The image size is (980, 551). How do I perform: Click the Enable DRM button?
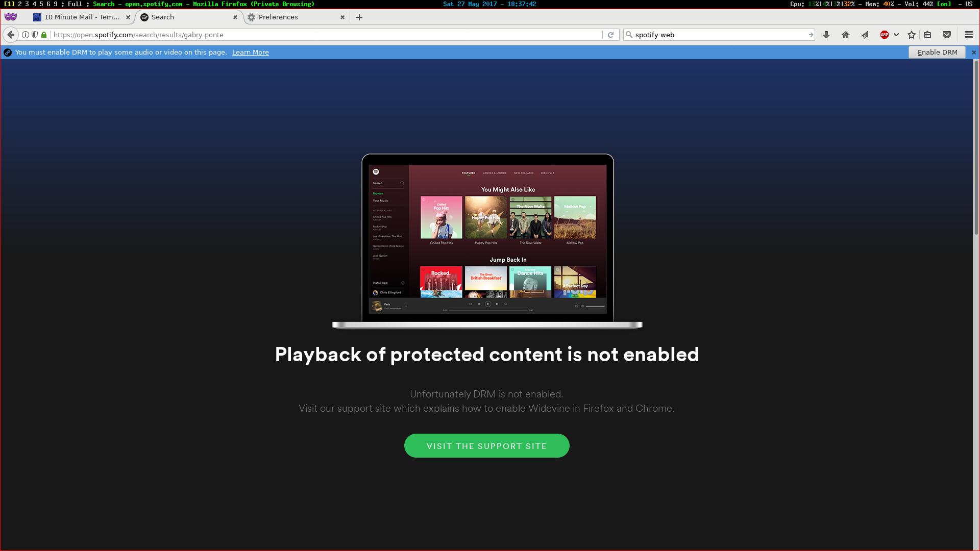coord(937,52)
